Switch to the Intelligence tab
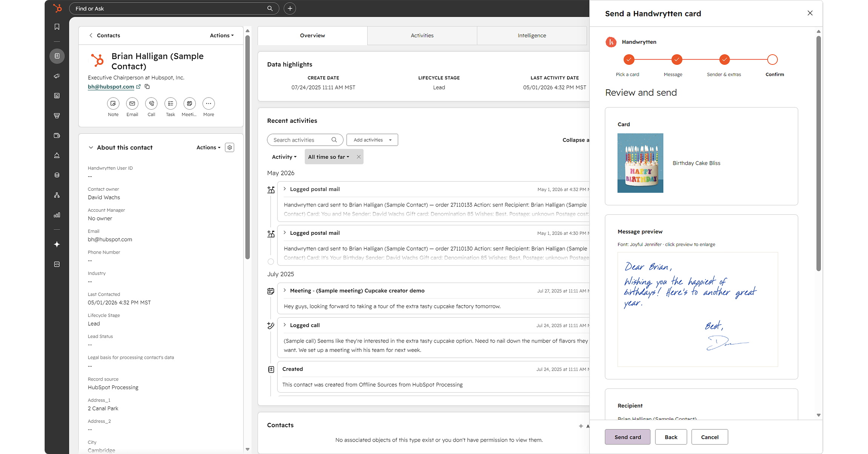The image size is (868, 454). (532, 35)
